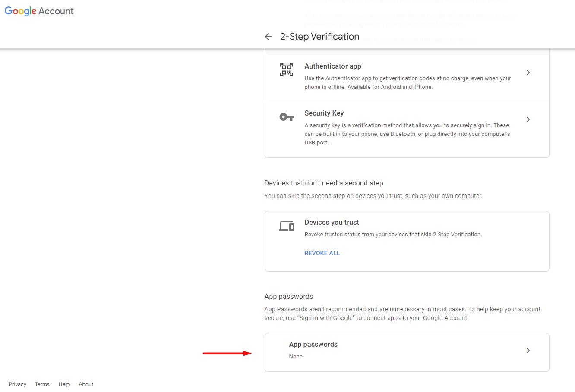This screenshot has height=392, width=575.
Task: Click the App passwords section heading
Action: [x=289, y=296]
